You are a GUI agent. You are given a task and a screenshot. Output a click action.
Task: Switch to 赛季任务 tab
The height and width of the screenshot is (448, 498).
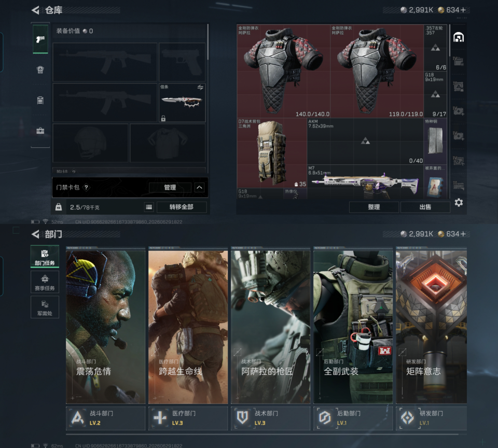click(45, 282)
